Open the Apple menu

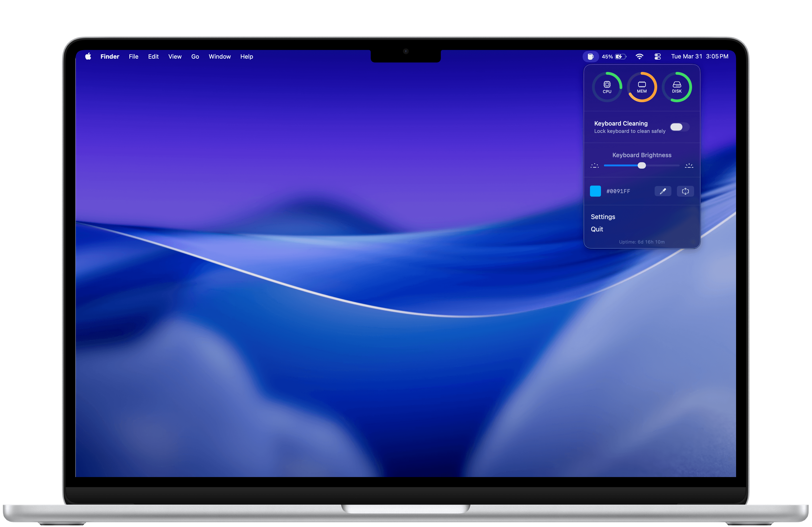click(88, 56)
